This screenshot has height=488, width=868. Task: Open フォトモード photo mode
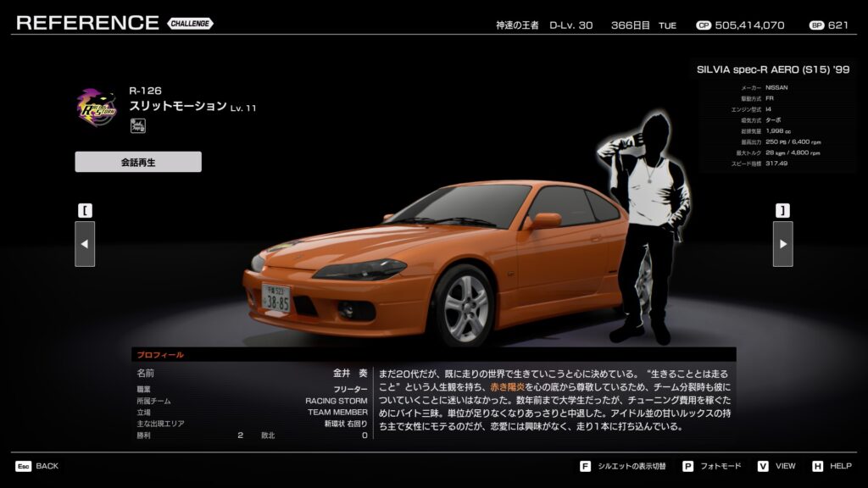[x=723, y=466]
